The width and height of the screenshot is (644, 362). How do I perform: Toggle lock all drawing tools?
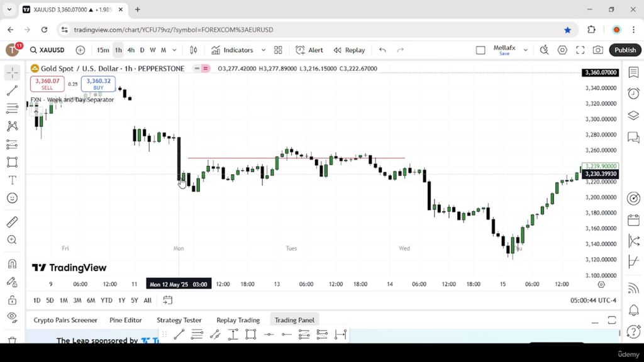pos(13,300)
